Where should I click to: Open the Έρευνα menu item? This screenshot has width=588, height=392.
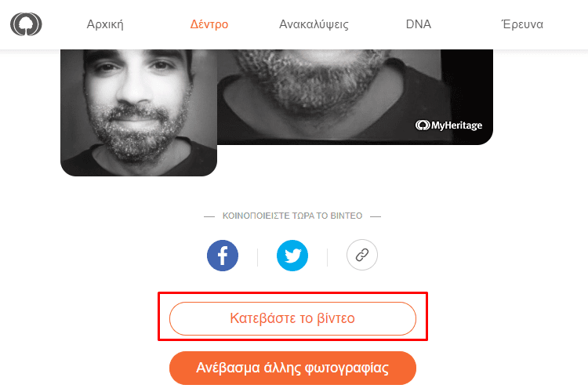(522, 24)
